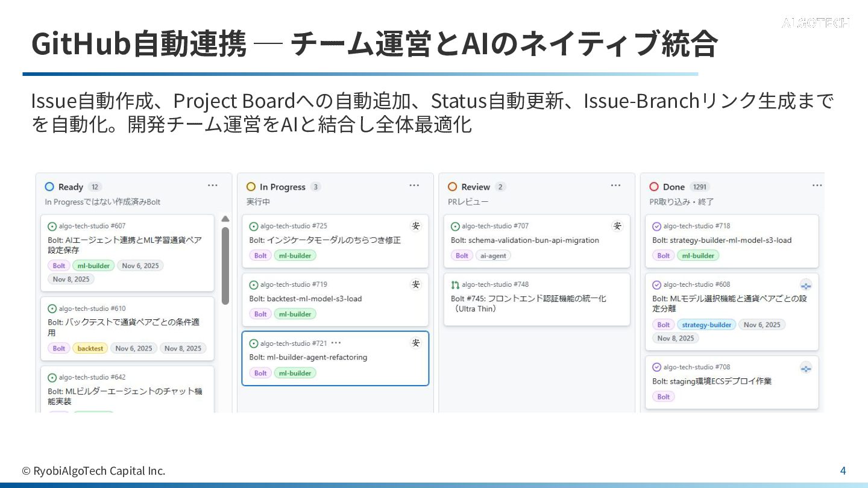Click the Bolt label on card #708

664,396
